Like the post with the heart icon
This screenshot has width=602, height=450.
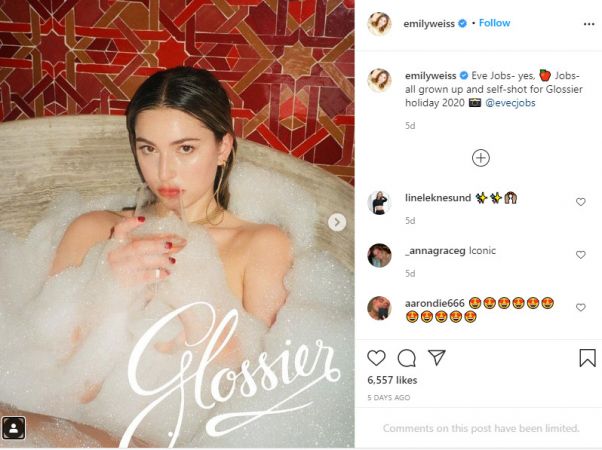(x=376, y=358)
